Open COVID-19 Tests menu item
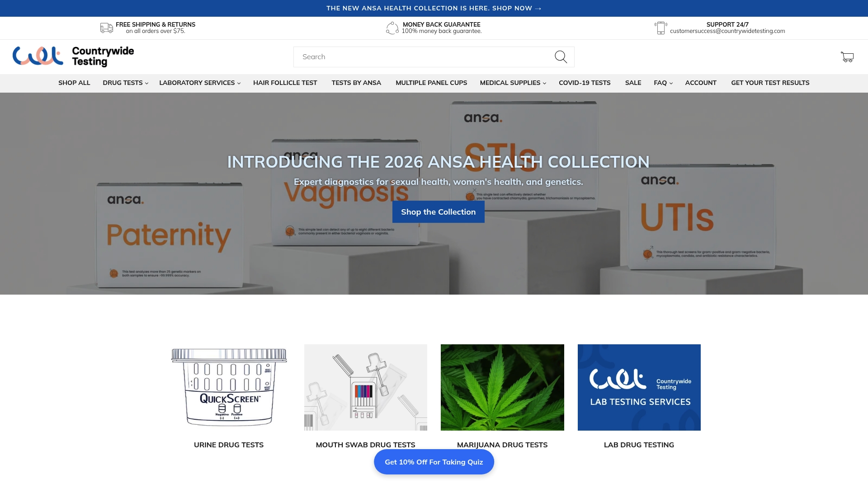 (x=585, y=83)
